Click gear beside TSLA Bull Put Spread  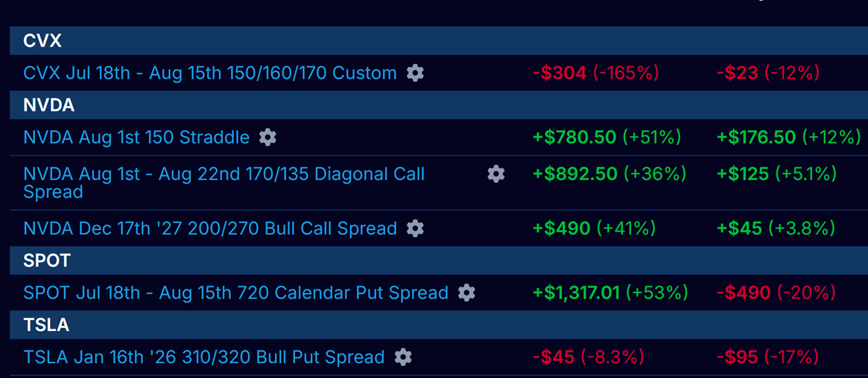click(403, 357)
